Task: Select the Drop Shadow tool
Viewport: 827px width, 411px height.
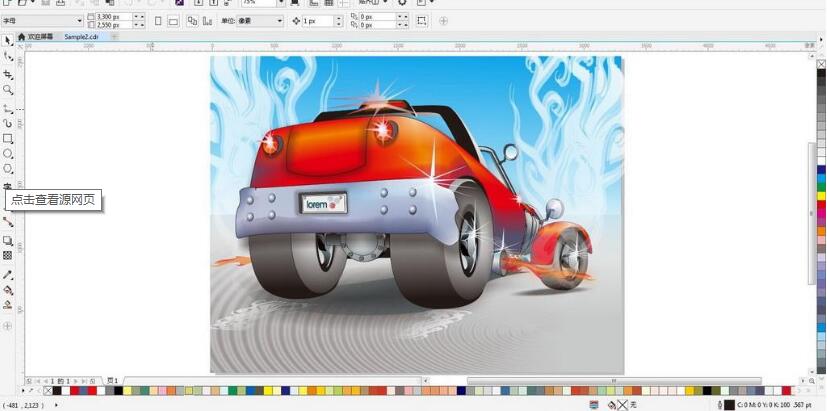Action: click(x=8, y=240)
